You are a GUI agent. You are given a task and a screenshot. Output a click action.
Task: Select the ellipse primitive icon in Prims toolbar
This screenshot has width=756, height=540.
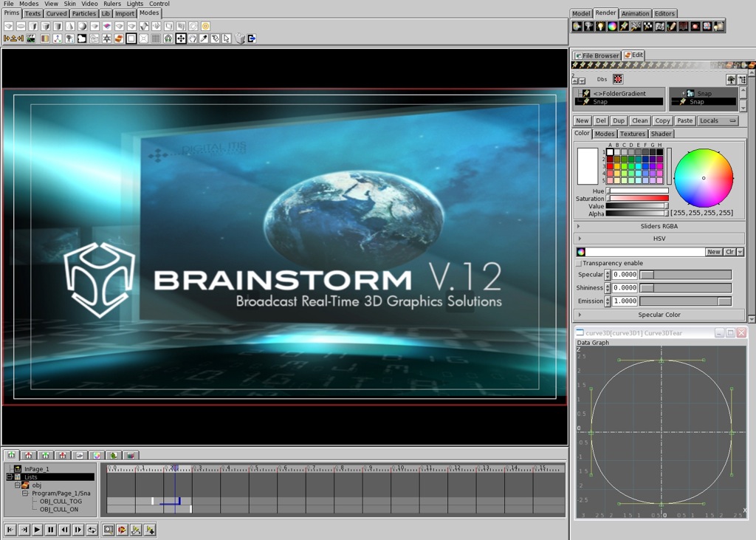[x=21, y=26]
